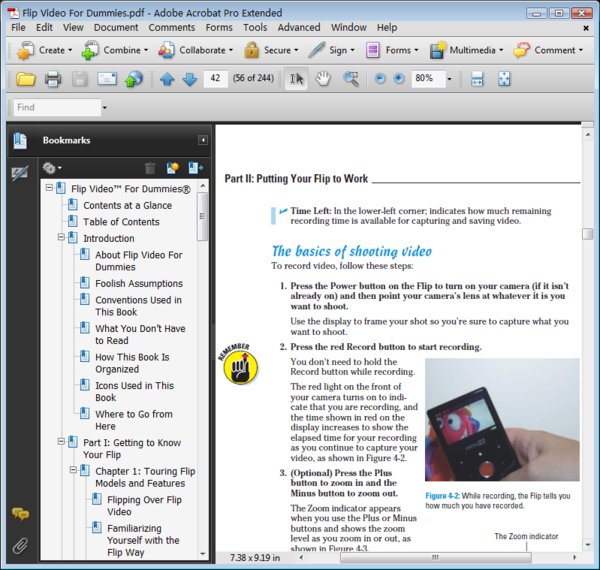600x570 pixels.
Task: Open the Tools menu
Action: point(255,28)
